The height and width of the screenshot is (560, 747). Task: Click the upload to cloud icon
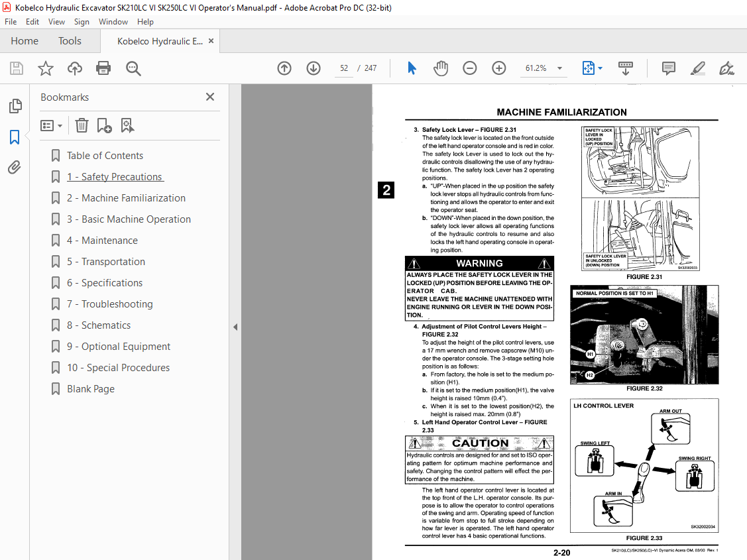75,68
